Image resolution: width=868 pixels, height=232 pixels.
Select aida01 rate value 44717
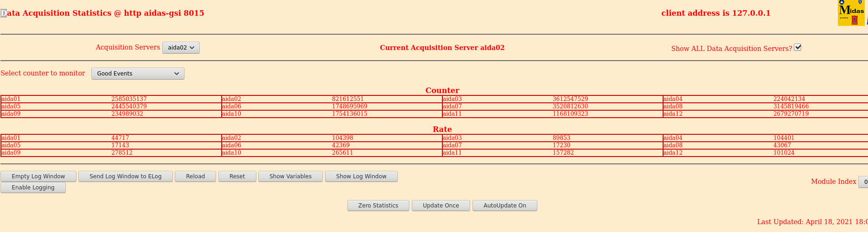click(120, 138)
